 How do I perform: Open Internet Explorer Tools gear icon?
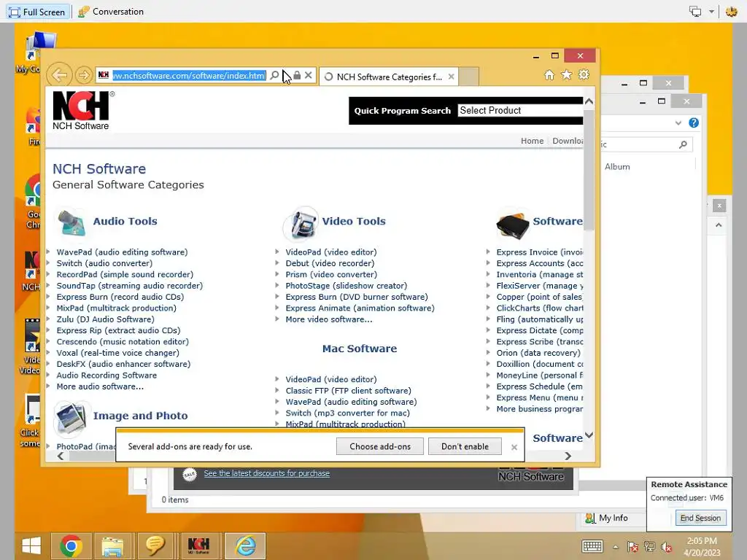point(584,75)
